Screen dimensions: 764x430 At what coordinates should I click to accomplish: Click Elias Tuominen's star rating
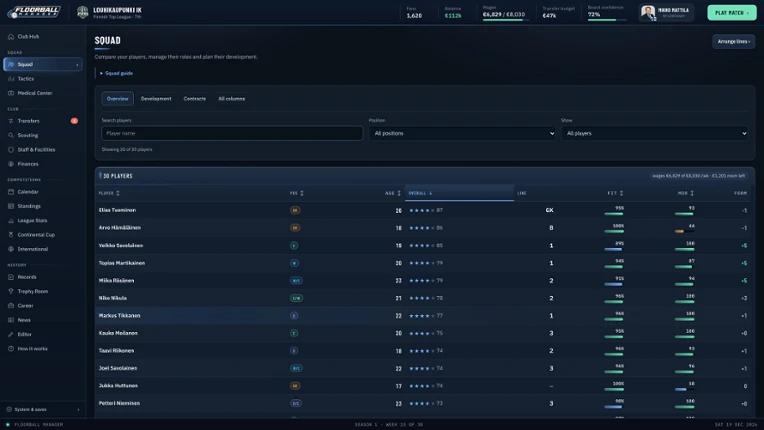(422, 210)
